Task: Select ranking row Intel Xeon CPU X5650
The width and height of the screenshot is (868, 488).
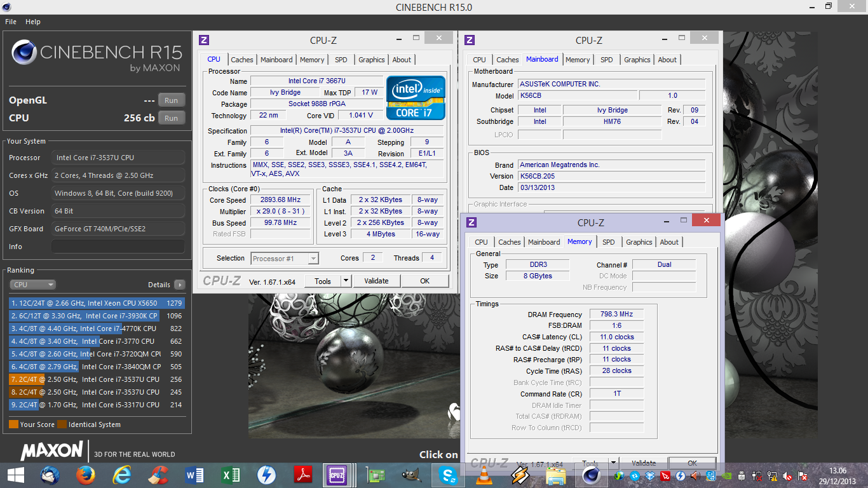Action: coord(97,303)
